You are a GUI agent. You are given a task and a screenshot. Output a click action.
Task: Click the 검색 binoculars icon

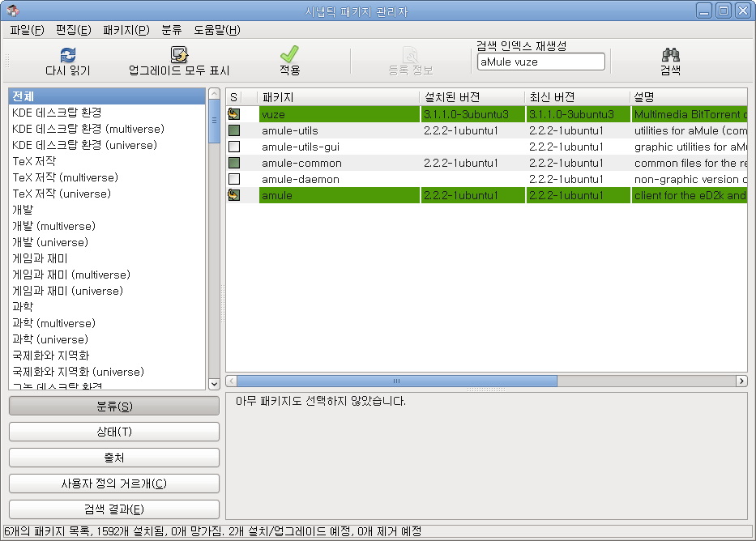(x=670, y=55)
